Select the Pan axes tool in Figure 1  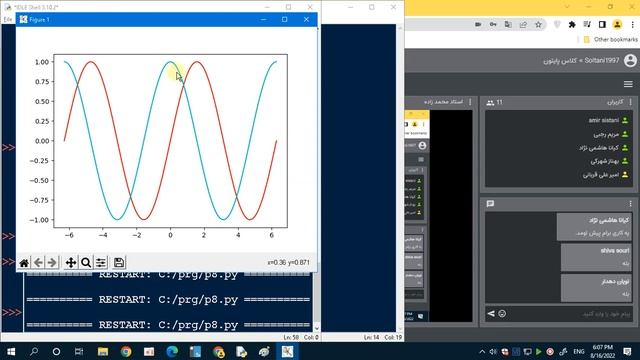point(71,262)
